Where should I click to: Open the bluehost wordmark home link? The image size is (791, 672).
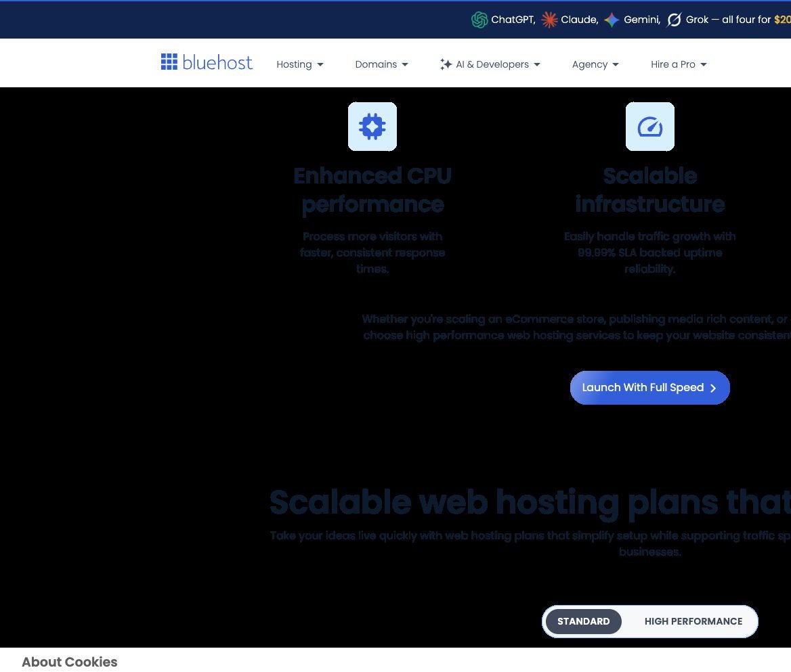point(217,62)
